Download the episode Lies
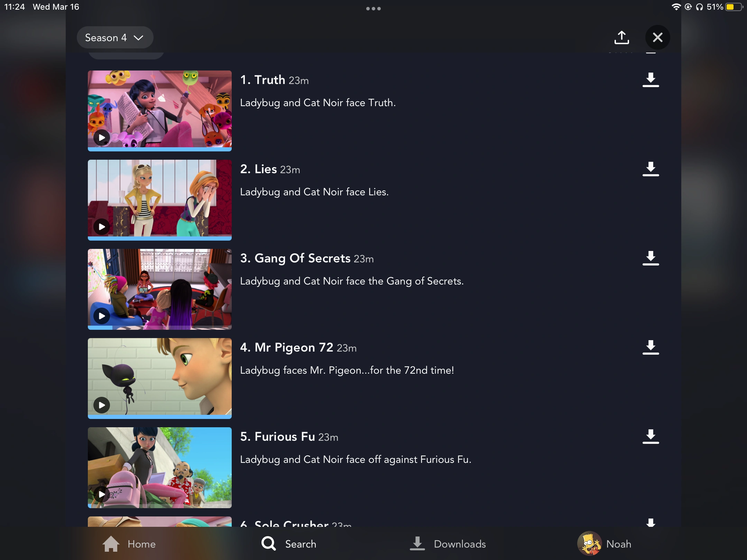 pyautogui.click(x=651, y=169)
